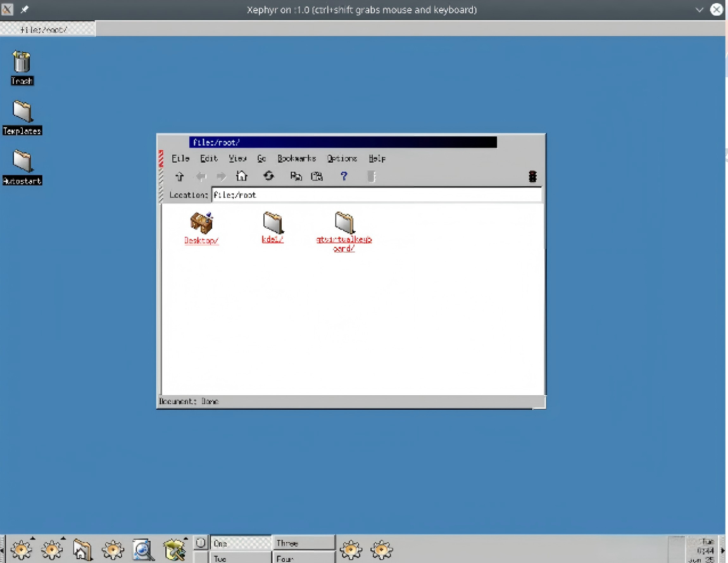
Task: Switch to virtual desktop Two
Action: point(240,557)
